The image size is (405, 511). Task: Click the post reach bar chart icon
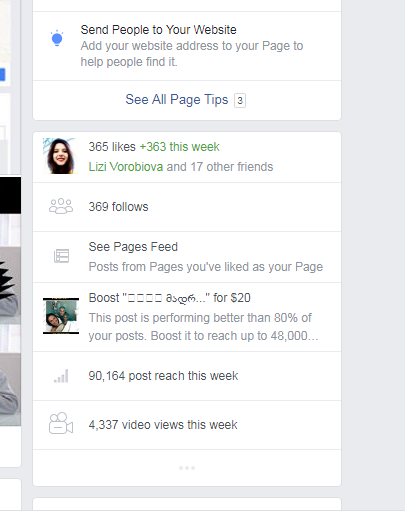click(61, 376)
